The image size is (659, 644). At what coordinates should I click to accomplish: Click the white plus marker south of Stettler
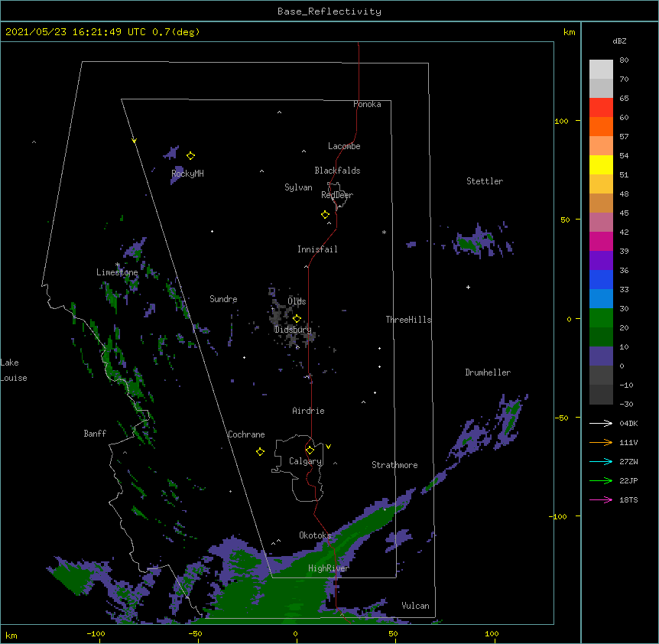tap(468, 287)
